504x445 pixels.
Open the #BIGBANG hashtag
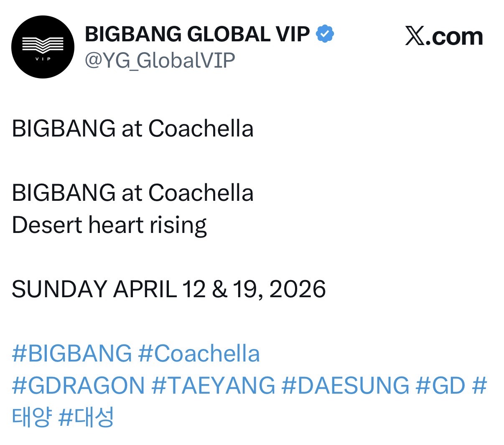coord(72,354)
